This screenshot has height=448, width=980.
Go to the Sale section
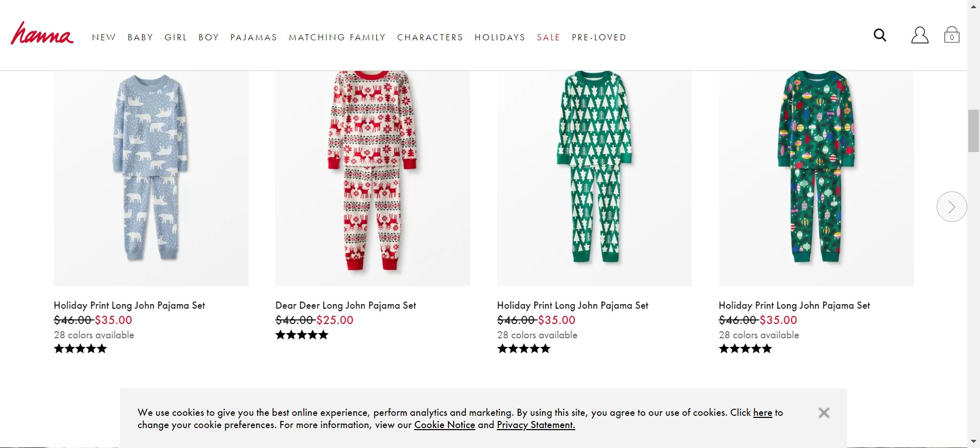click(548, 38)
